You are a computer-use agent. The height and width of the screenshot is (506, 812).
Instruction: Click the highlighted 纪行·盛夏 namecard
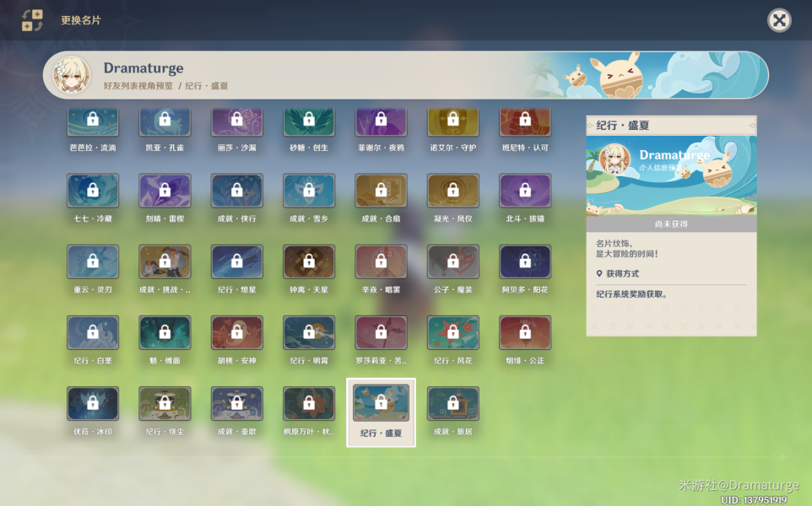coord(381,412)
